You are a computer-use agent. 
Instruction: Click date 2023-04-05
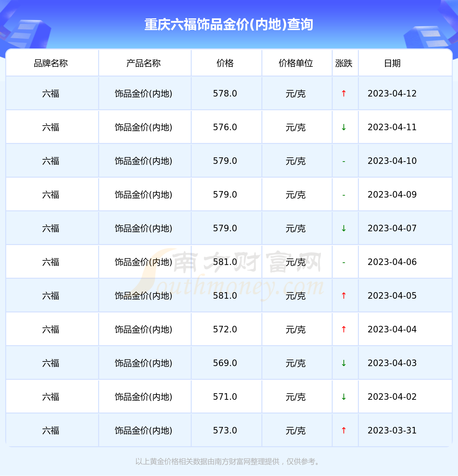tap(392, 296)
